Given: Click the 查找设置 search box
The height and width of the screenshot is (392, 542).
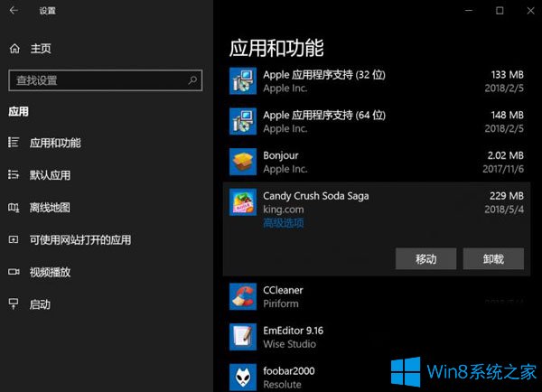Looking at the screenshot, I should coord(106,80).
